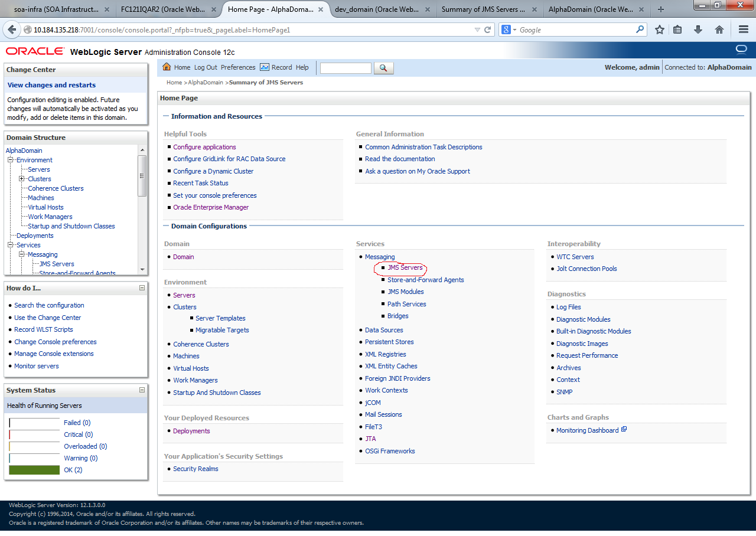Click the Google search input field

point(576,30)
